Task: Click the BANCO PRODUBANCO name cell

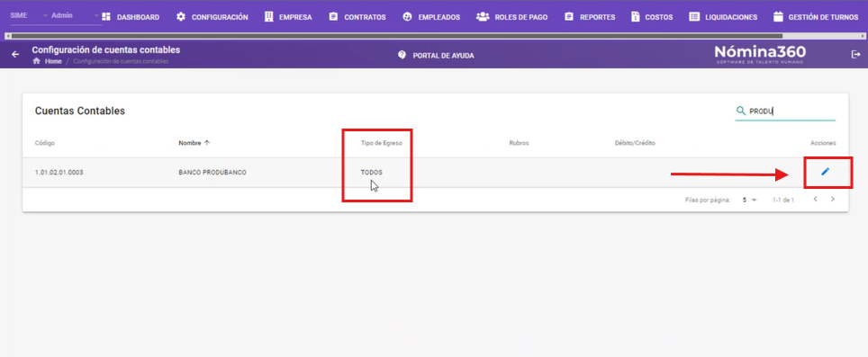Action: point(212,173)
